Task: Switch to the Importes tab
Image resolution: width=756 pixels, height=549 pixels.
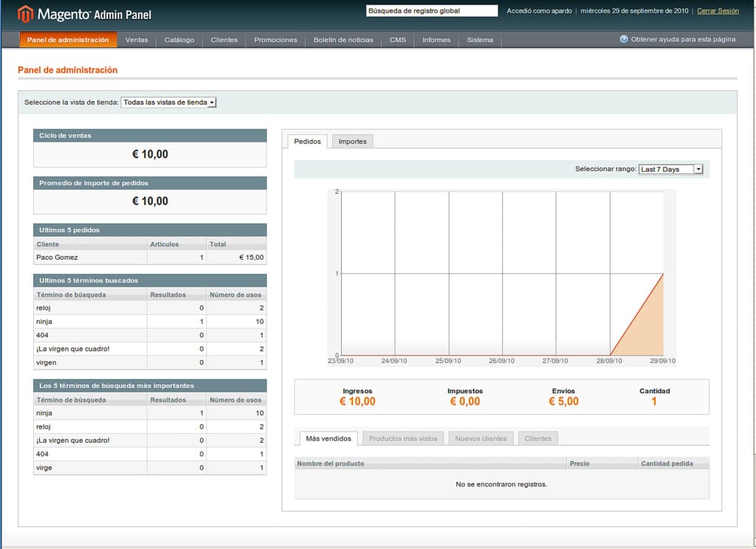Action: [352, 140]
